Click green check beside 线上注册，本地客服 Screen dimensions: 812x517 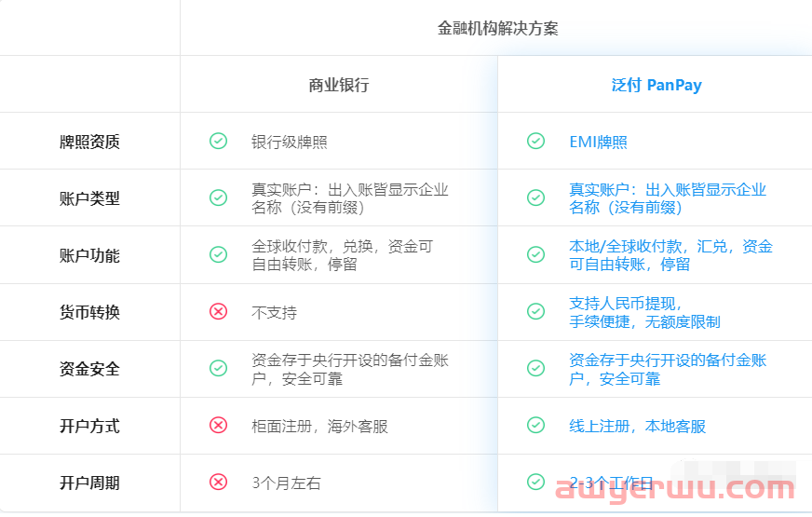(535, 425)
